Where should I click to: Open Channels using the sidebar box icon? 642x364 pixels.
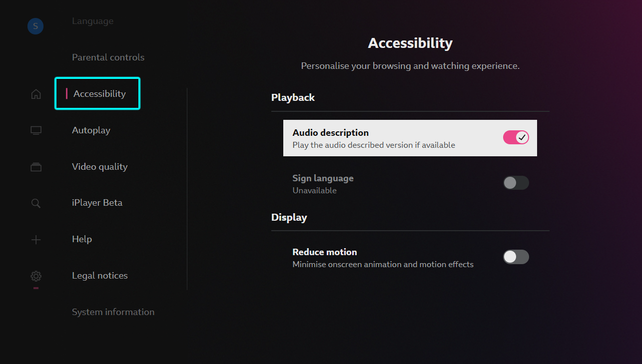[x=35, y=167]
